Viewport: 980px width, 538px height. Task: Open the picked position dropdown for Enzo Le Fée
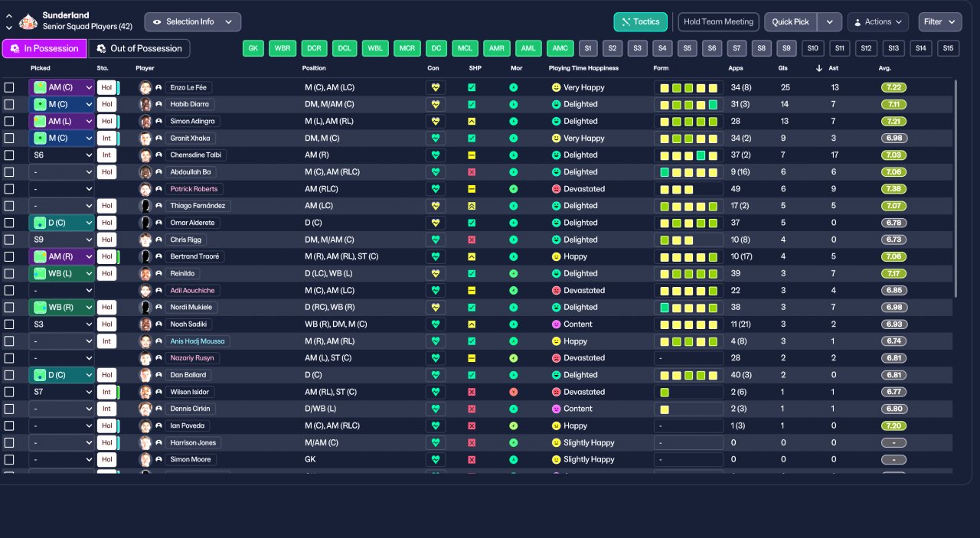click(61, 87)
